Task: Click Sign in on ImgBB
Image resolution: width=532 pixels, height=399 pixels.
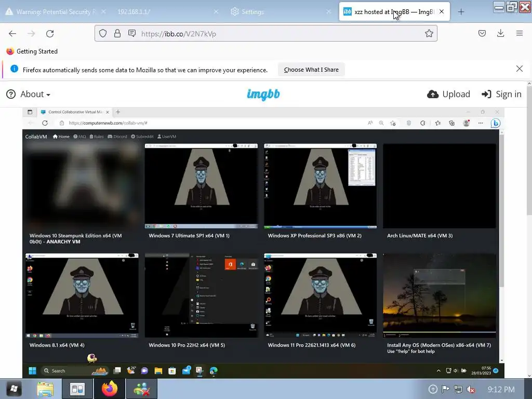Action: click(x=501, y=94)
